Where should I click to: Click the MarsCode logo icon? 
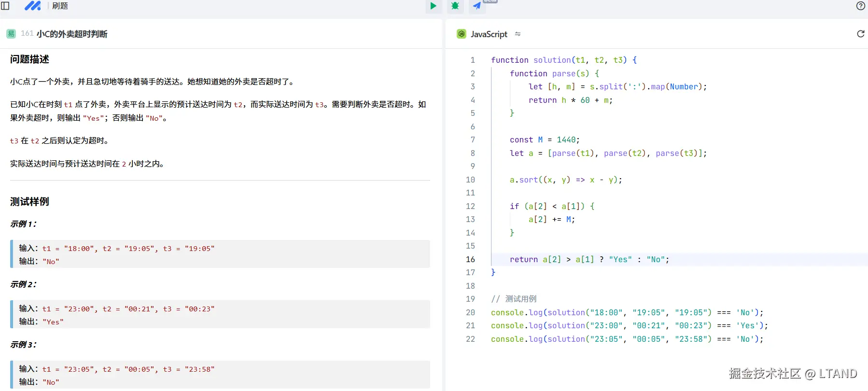tap(33, 6)
